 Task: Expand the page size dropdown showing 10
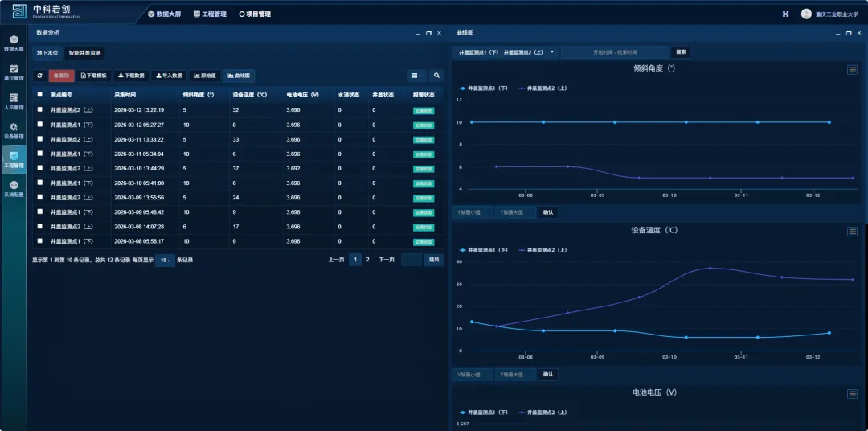click(x=165, y=261)
